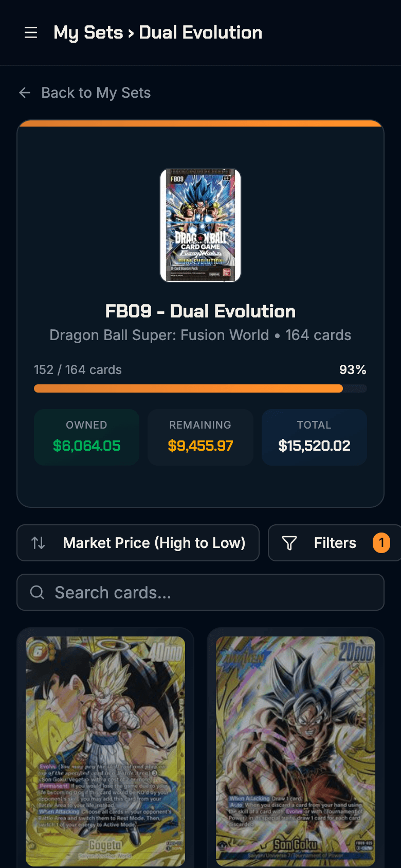Expand the set details card
401x868 pixels.
point(200,315)
